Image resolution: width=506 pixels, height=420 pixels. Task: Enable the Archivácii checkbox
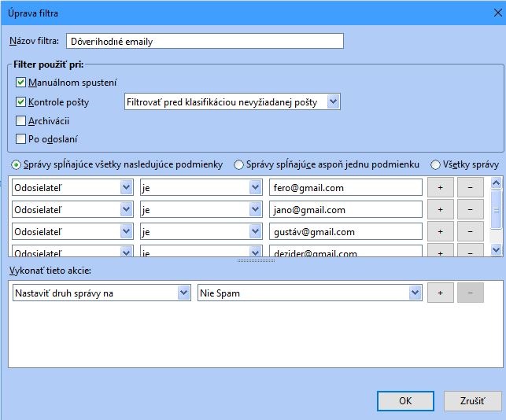click(21, 120)
